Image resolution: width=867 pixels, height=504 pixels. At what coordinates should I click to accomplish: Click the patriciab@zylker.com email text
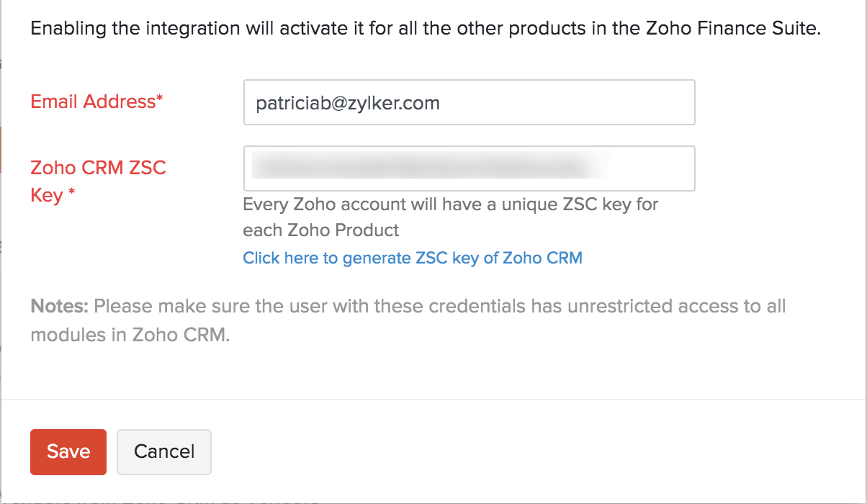point(348,103)
